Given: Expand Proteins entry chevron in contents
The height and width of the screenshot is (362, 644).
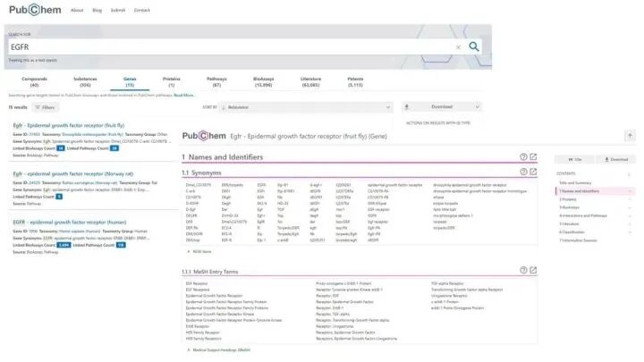Looking at the screenshot, I should (630, 199).
